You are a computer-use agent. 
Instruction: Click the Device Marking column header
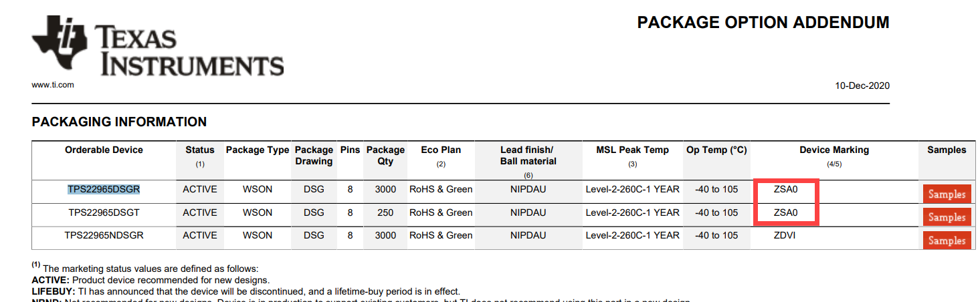click(834, 150)
